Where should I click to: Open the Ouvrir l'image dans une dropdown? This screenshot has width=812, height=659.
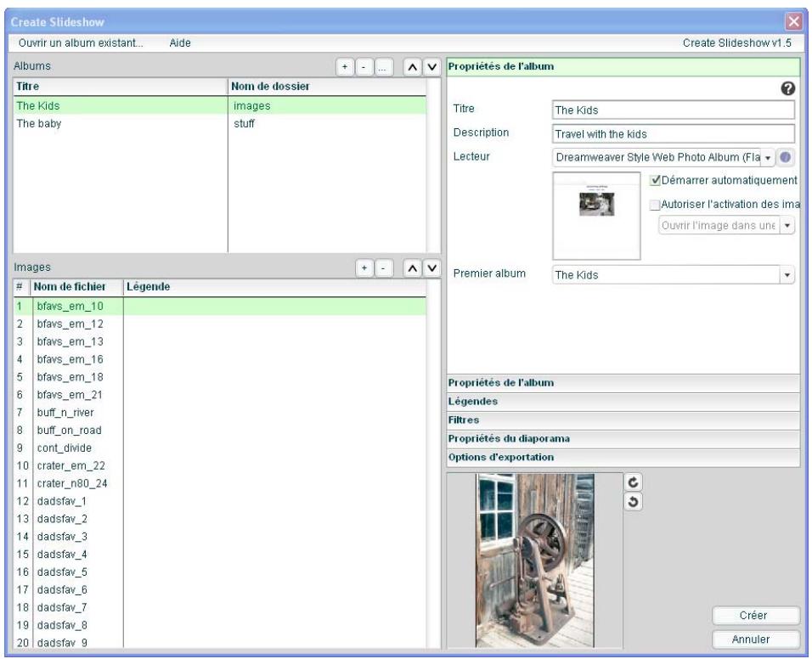coord(787,226)
